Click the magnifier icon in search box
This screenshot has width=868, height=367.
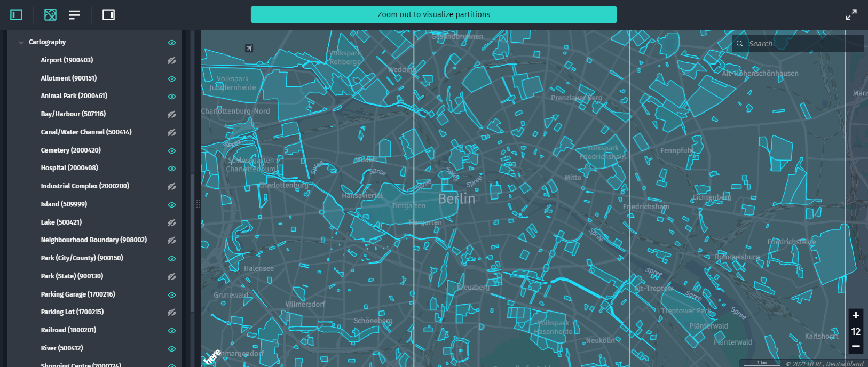click(x=740, y=44)
